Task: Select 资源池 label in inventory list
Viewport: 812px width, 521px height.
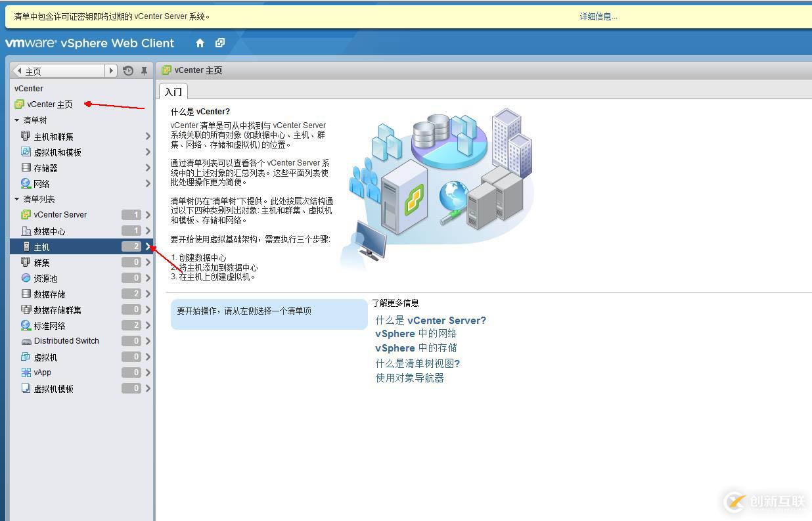Action: pos(46,279)
